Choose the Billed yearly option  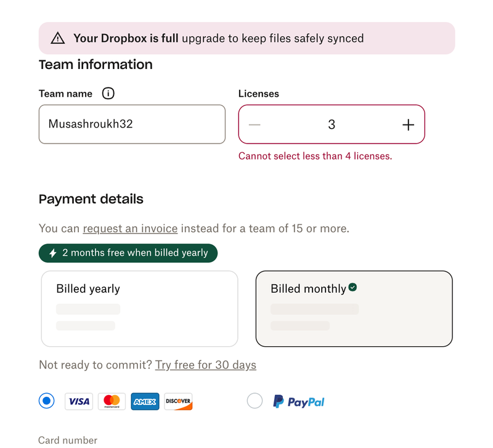click(x=139, y=309)
